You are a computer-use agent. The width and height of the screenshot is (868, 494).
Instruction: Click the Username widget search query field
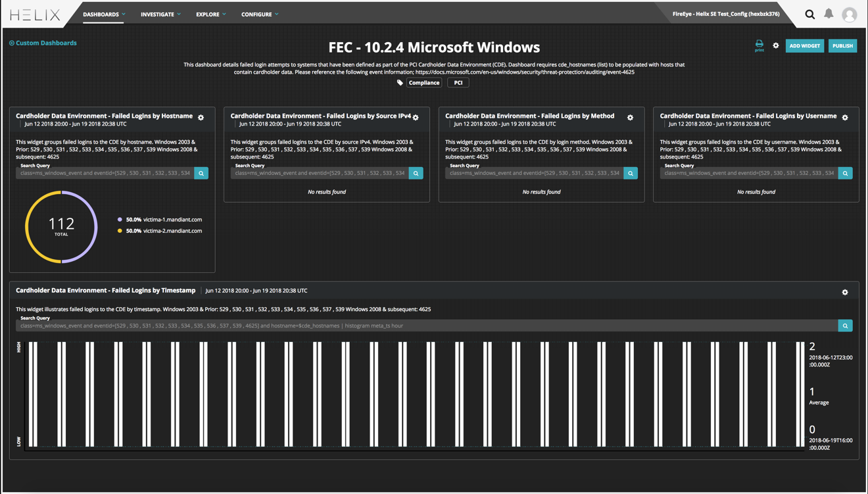[749, 173]
